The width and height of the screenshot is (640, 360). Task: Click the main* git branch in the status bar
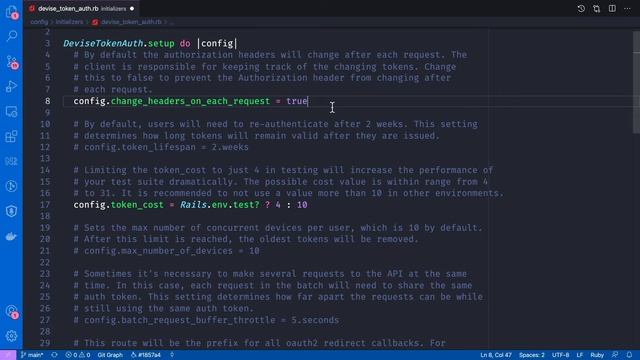[x=32, y=355]
